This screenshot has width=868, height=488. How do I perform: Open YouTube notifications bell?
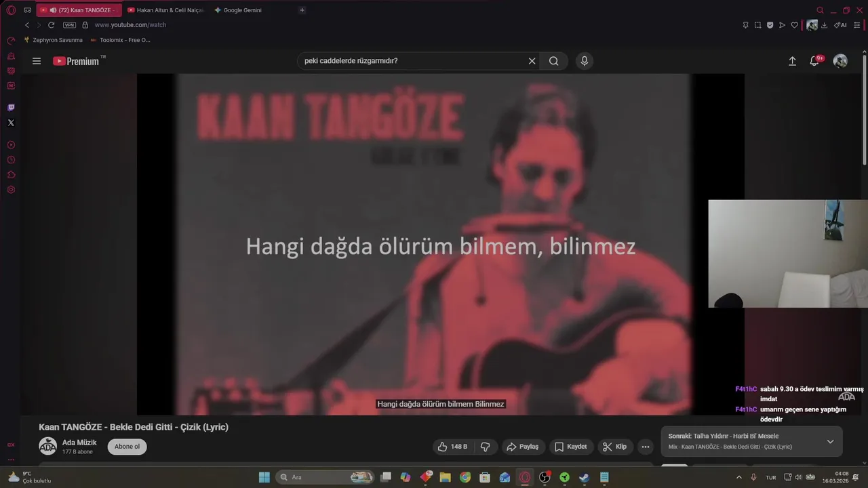coord(815,61)
